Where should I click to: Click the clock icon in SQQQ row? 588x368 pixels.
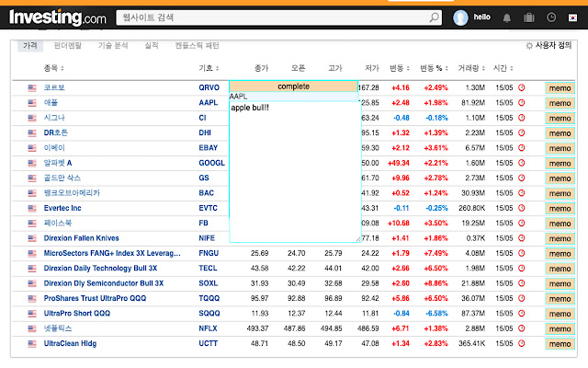(521, 313)
